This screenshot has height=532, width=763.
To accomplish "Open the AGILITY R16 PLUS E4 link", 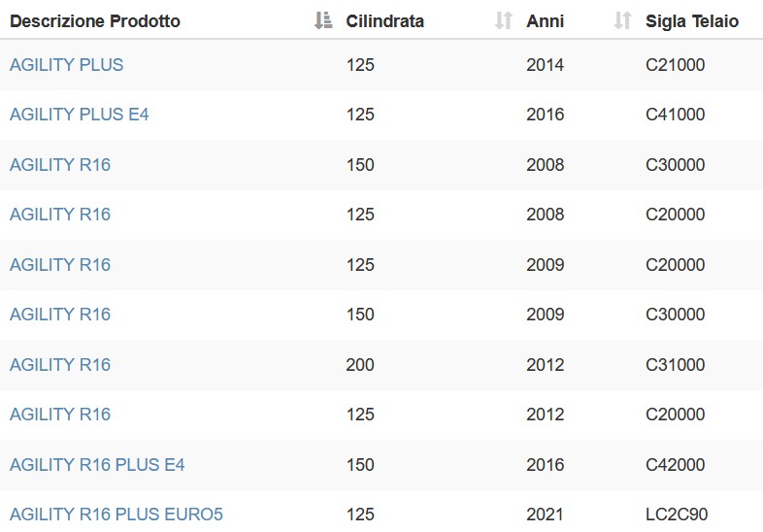I will click(97, 465).
